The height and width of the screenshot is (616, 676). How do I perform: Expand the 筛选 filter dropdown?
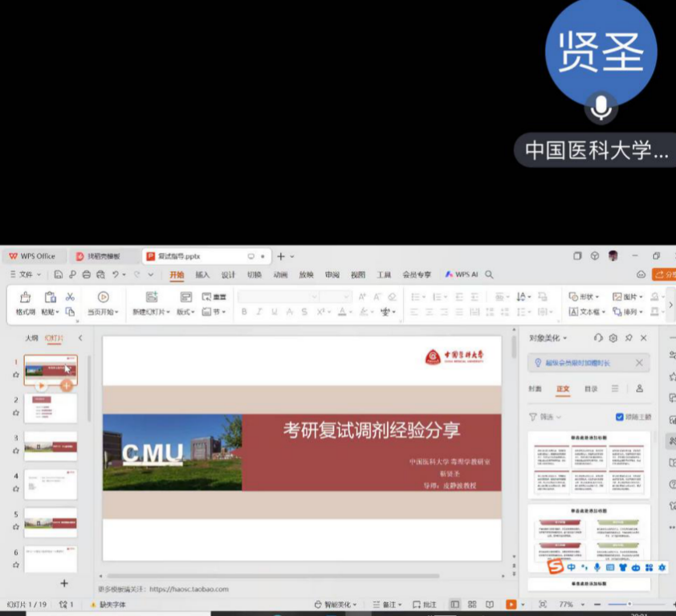(545, 417)
